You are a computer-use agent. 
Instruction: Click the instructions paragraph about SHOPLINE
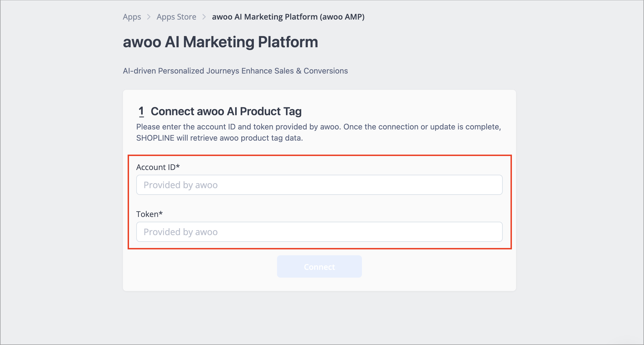point(319,132)
